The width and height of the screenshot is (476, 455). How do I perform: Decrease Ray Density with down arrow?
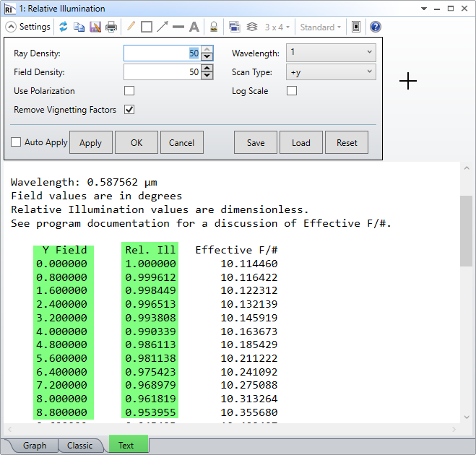click(207, 57)
